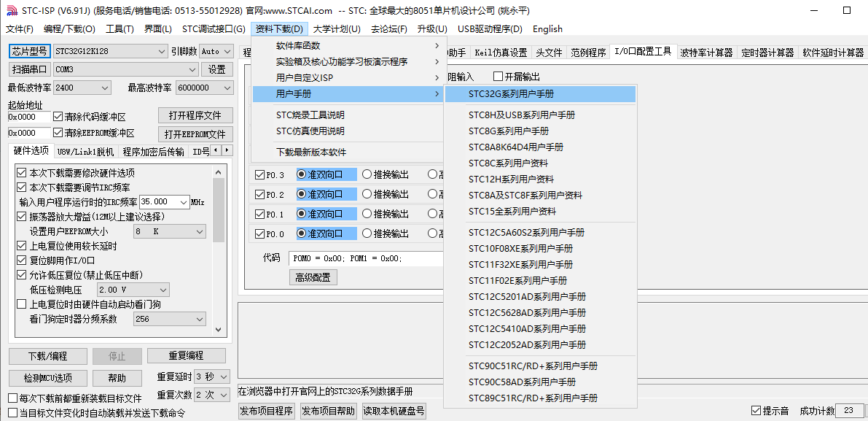Click the EEPROM start address 0x0000 field

point(29,133)
